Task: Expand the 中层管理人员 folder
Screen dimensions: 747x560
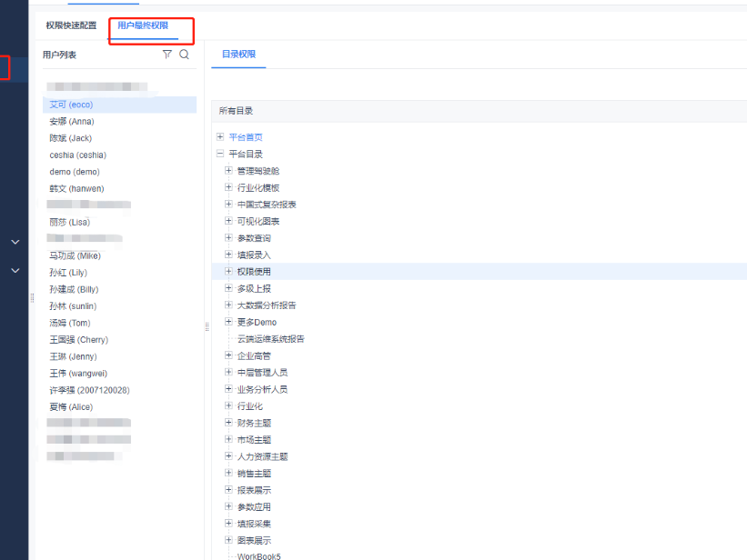Action: 228,372
